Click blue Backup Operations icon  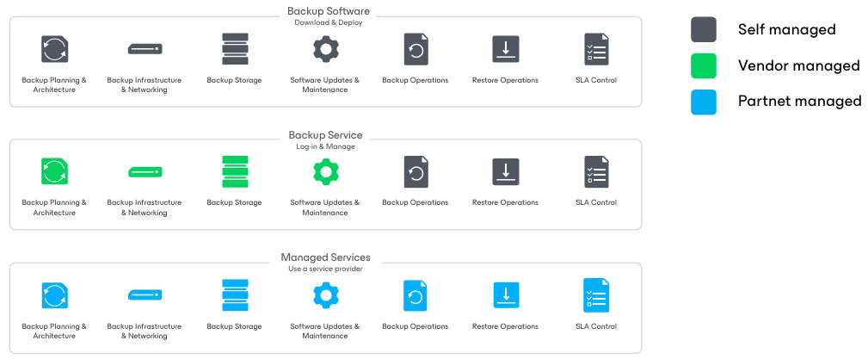(416, 295)
